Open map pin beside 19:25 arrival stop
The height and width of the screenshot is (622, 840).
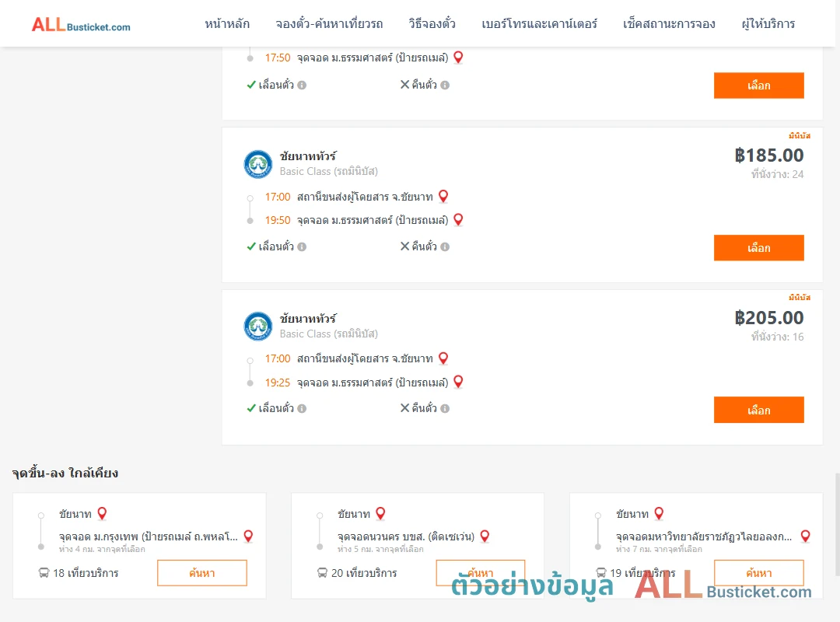pyautogui.click(x=458, y=382)
